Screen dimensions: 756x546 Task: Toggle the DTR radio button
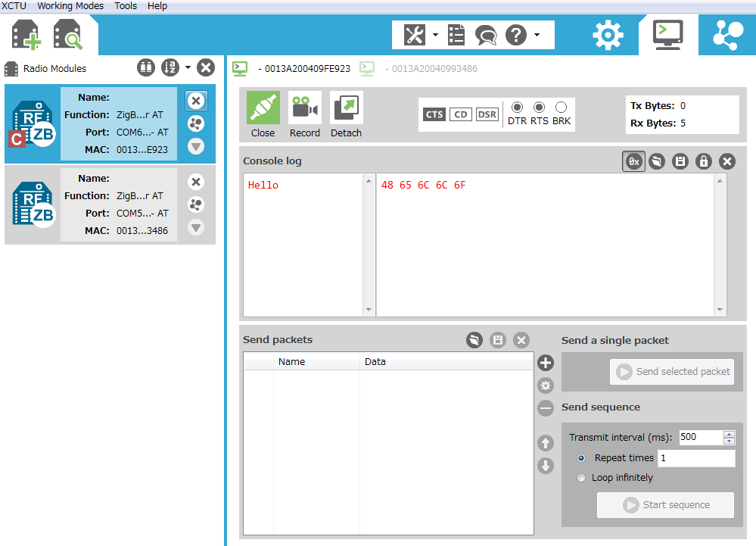518,107
